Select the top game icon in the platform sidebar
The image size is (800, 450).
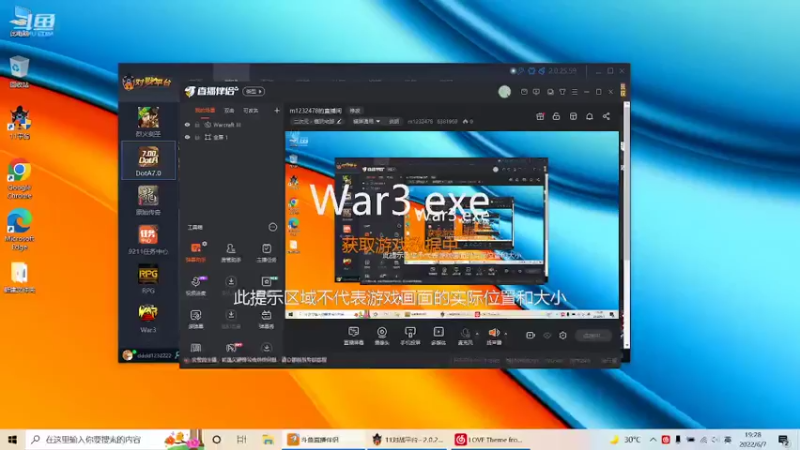tap(148, 121)
